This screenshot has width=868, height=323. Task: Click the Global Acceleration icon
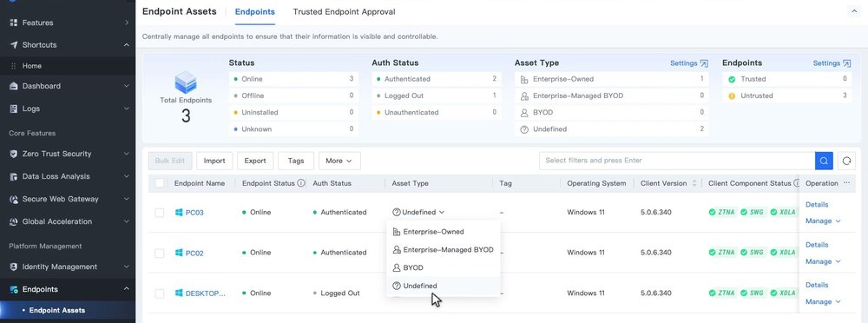14,221
